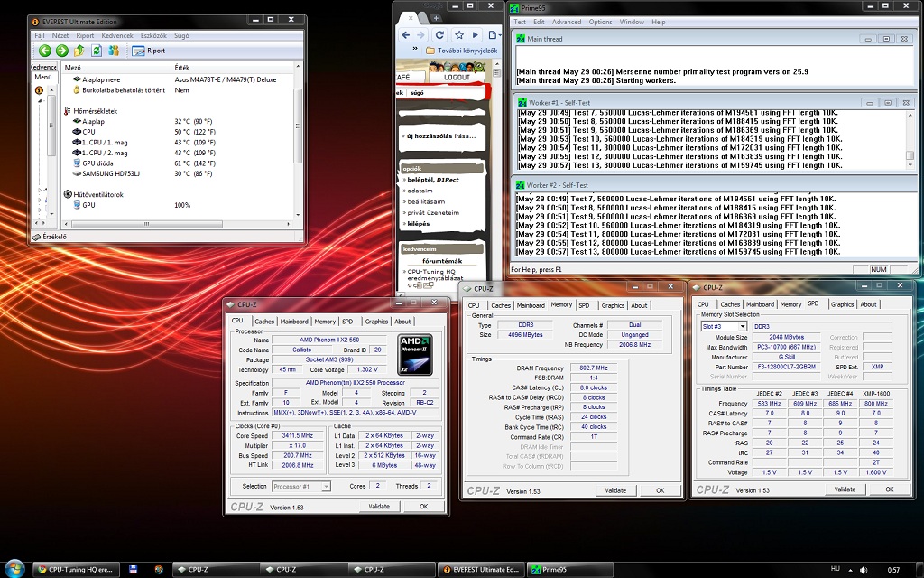Click the users icon in EVEREST toolbar
This screenshot has height=578, width=924.
click(114, 51)
